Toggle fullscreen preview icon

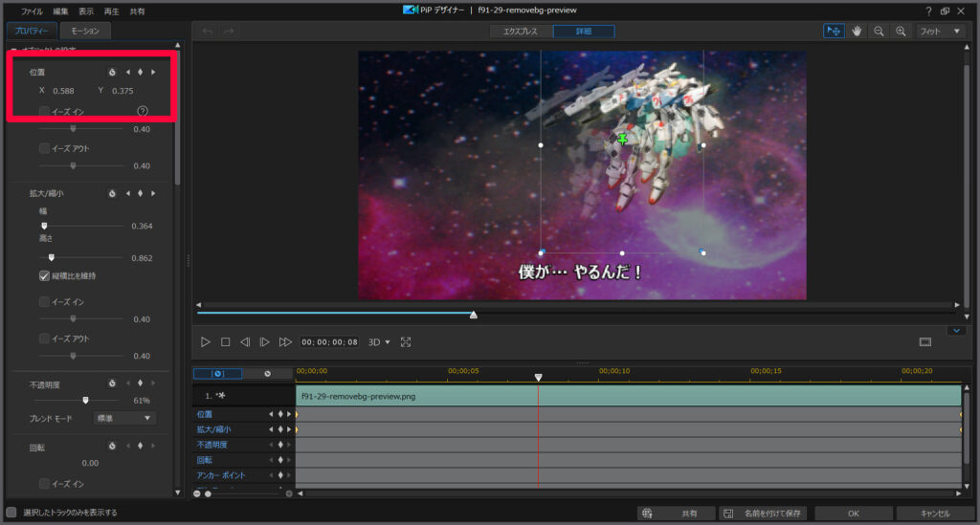406,342
